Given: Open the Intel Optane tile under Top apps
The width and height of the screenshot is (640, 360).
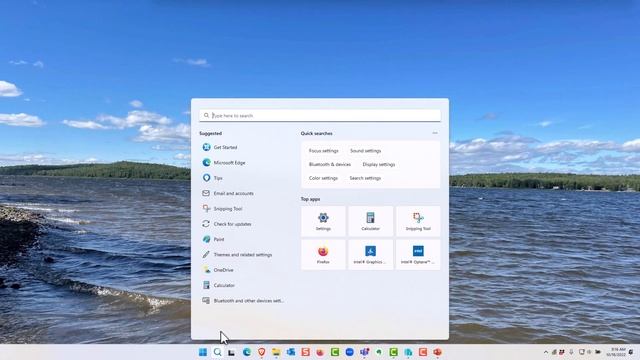Looking at the screenshot, I should point(418,255).
